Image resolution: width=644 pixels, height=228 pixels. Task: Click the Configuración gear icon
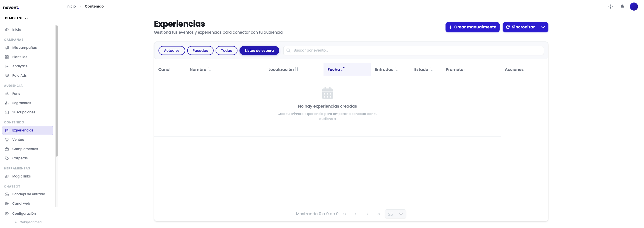coord(7,214)
